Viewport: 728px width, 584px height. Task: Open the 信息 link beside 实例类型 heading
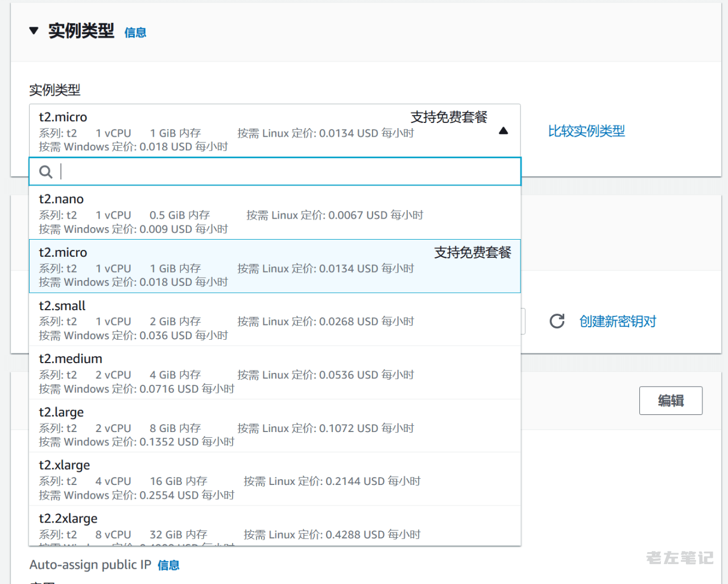click(135, 33)
